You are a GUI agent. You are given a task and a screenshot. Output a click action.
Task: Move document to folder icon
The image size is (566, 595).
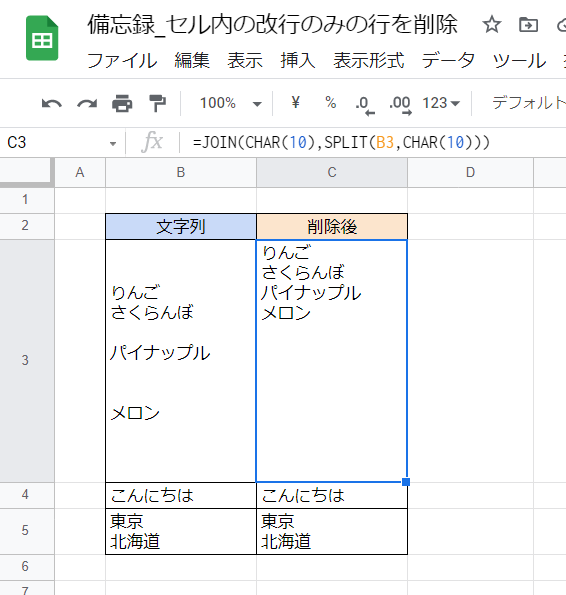[x=528, y=25]
